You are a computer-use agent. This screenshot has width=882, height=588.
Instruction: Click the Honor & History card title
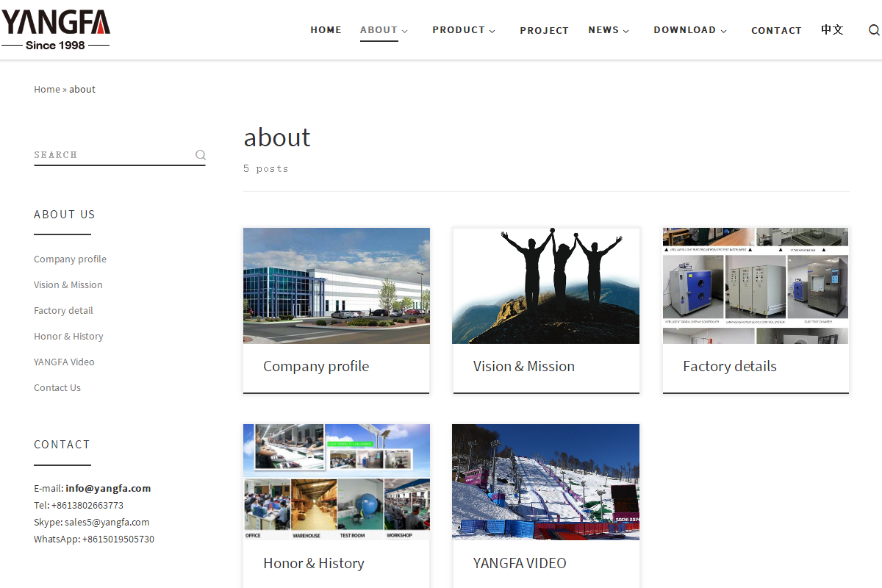coord(314,563)
